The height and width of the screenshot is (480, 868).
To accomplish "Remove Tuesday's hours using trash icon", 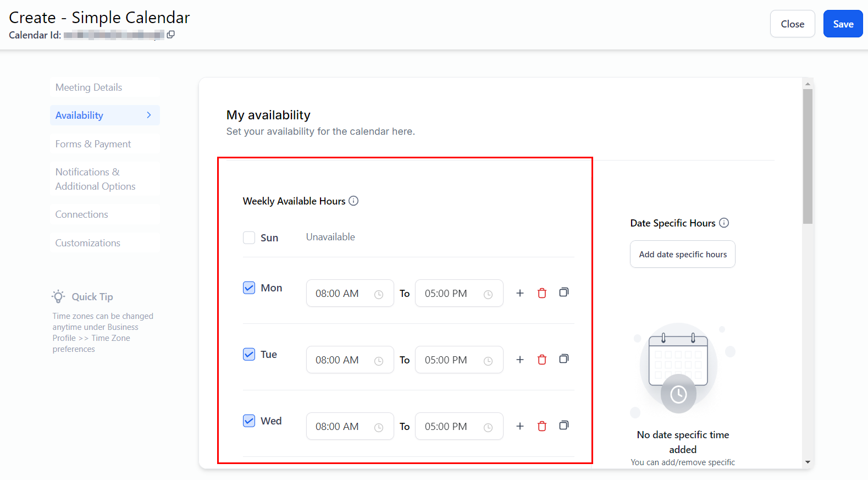I will click(x=541, y=360).
